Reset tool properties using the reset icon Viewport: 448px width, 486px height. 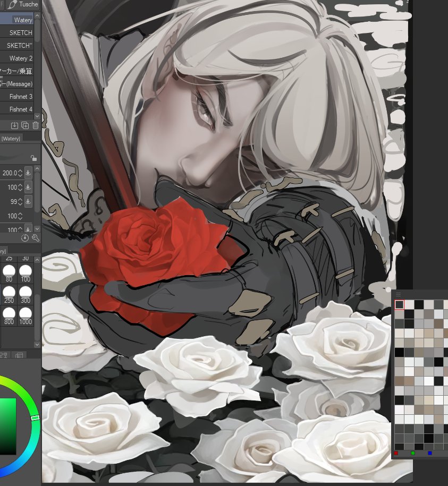[x=24, y=238]
